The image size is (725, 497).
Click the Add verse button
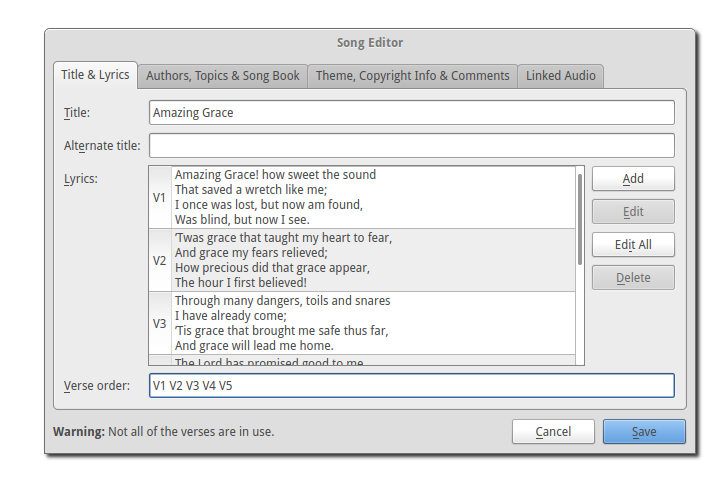633,179
